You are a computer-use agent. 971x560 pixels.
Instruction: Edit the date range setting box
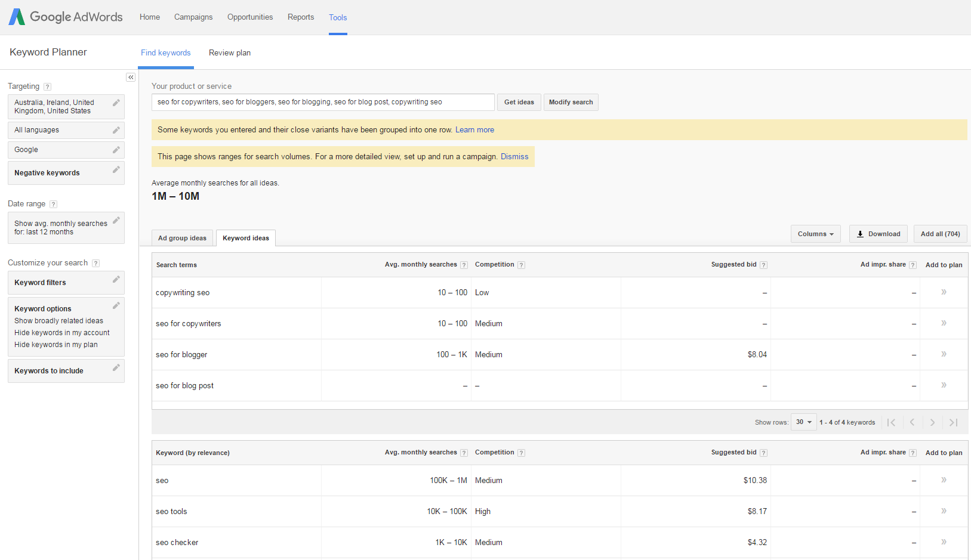[66, 228]
